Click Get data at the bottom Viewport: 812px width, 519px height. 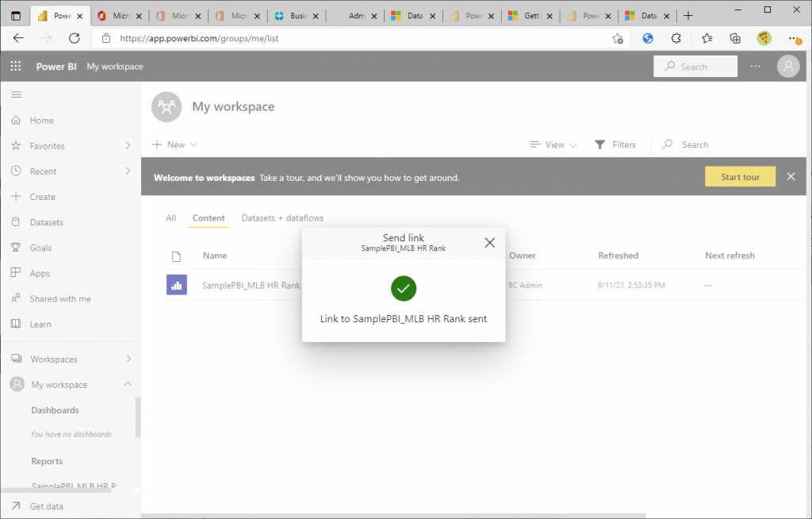point(46,506)
